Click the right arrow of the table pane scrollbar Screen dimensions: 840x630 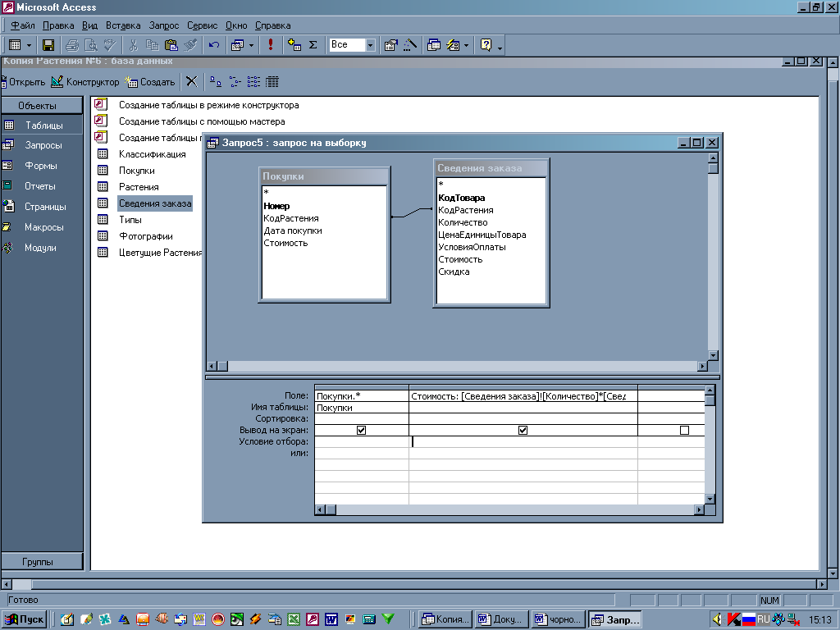tap(702, 366)
